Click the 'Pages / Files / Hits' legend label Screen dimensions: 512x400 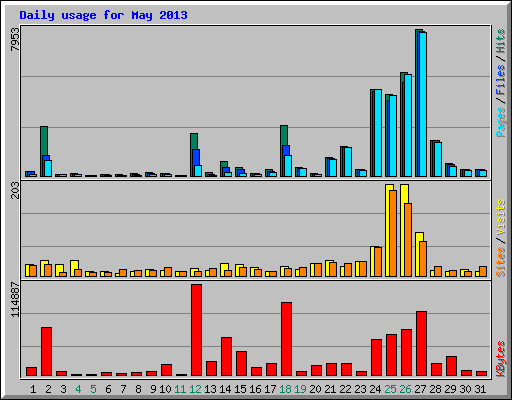(x=500, y=83)
